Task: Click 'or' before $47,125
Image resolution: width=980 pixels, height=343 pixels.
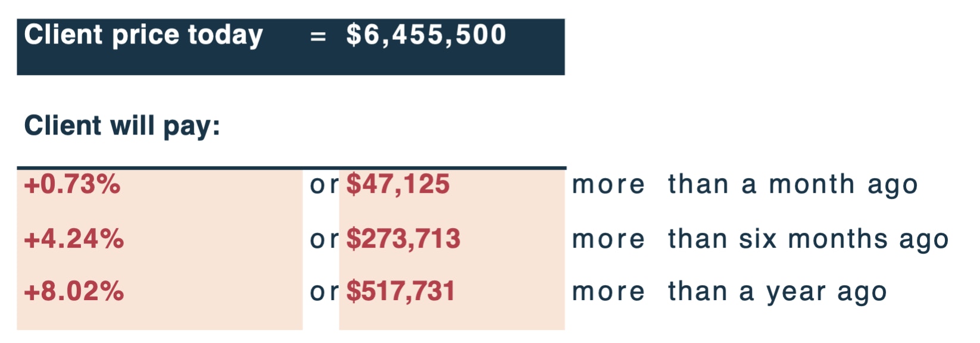Action: coord(324,186)
